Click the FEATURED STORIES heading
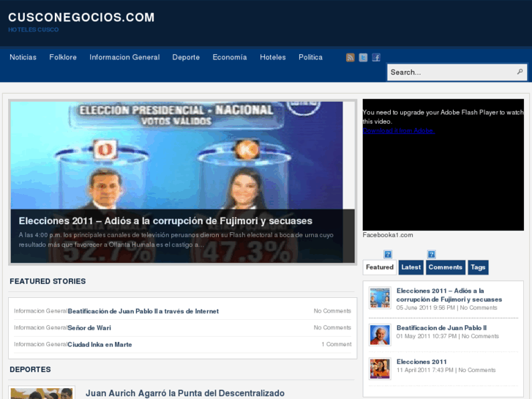Viewport: 532px width, 399px height. click(48, 281)
